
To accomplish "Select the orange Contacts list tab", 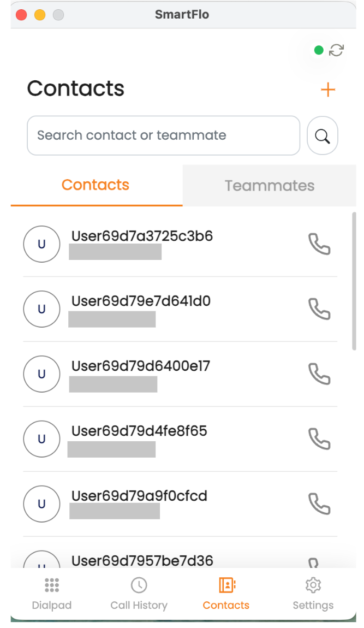I will click(96, 185).
